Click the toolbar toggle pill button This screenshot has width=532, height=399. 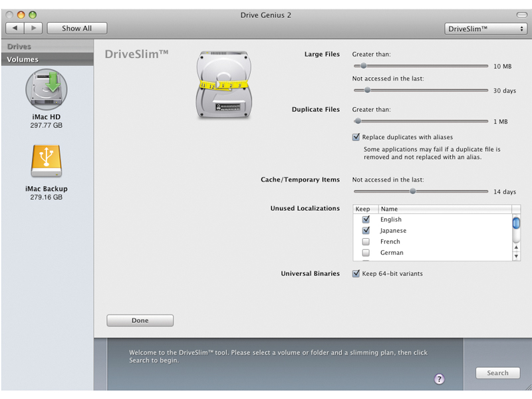tap(521, 15)
